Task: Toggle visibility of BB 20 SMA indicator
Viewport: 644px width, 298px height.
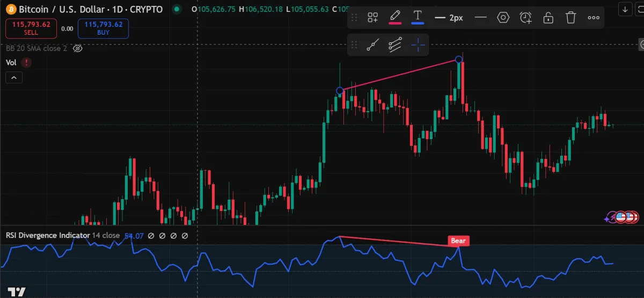Action: click(77, 48)
